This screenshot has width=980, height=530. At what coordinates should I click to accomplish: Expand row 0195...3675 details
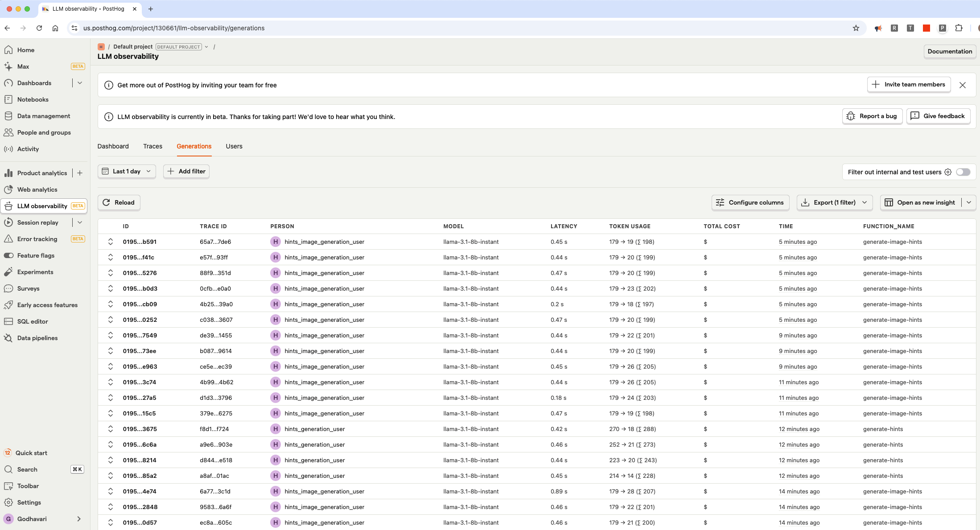[x=111, y=429]
